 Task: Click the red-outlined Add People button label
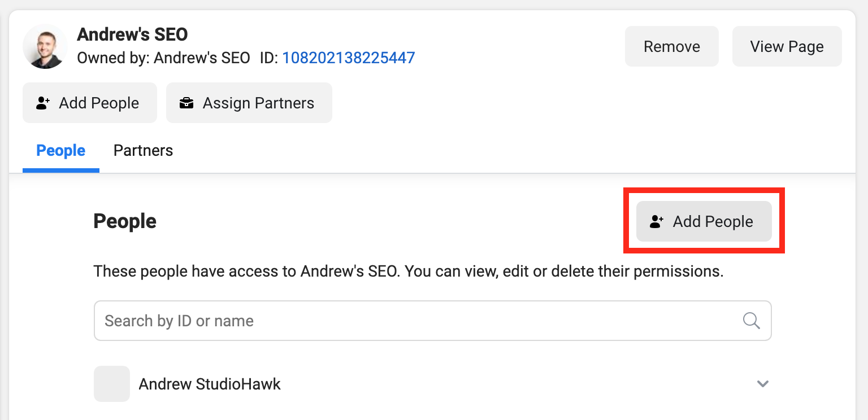(x=713, y=221)
